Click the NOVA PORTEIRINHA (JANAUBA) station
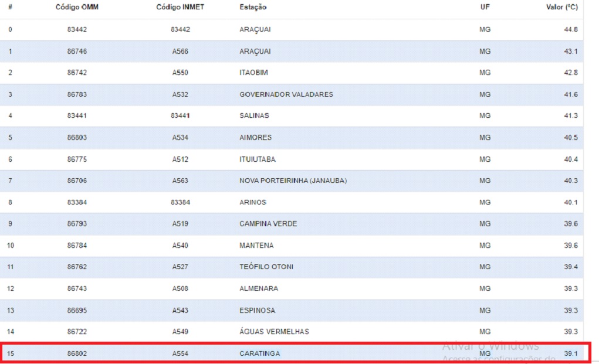599x364 pixels. tap(293, 181)
